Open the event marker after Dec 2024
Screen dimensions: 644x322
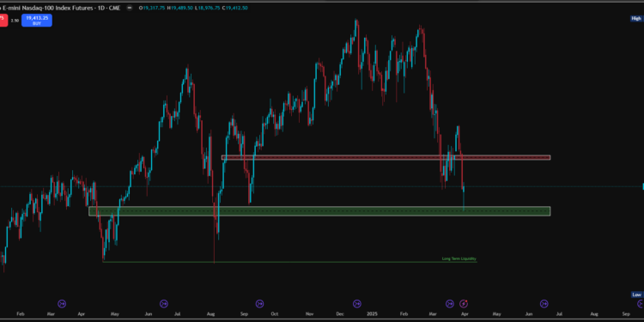click(357, 304)
